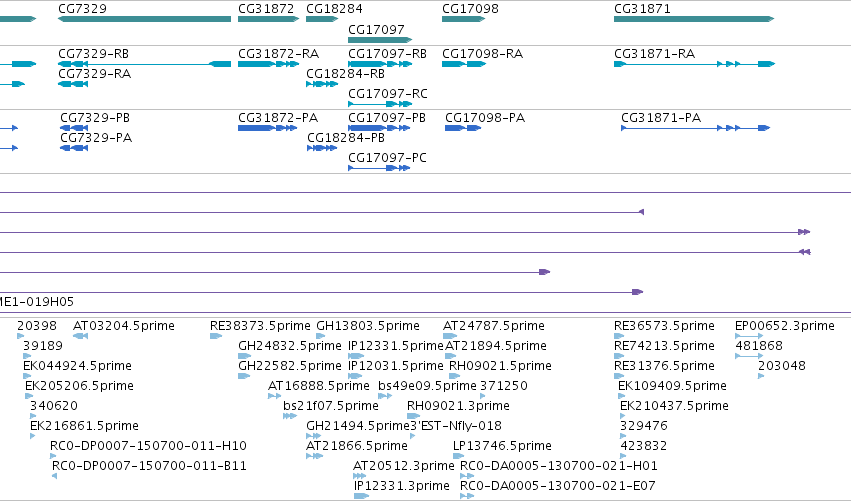Open protein label CG17097-PC

387,158
